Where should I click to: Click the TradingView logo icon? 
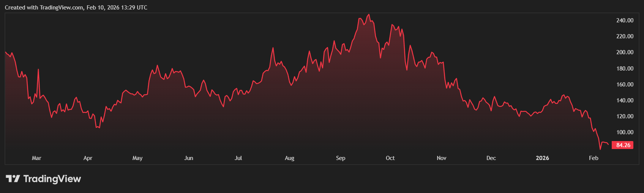pos(13,179)
